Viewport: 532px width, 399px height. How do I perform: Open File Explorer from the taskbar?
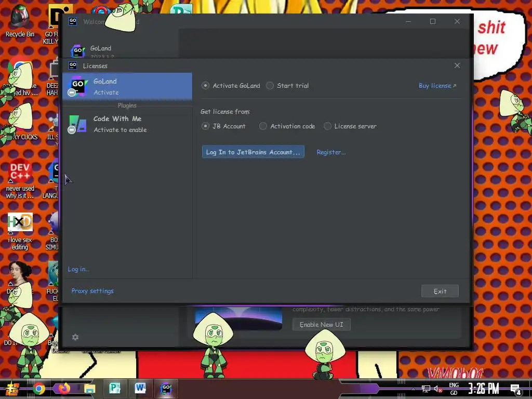pyautogui.click(x=89, y=389)
